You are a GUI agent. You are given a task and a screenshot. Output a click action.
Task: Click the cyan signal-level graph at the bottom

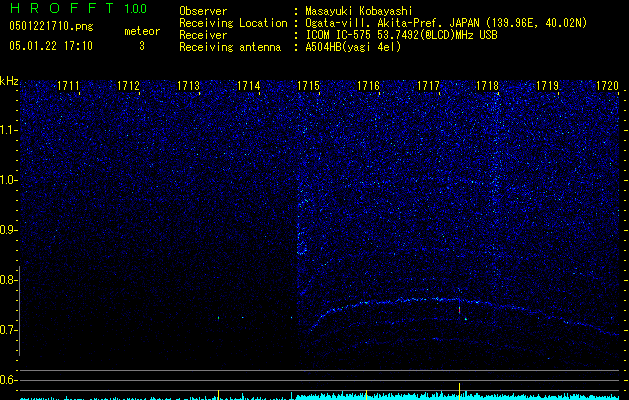point(319,397)
